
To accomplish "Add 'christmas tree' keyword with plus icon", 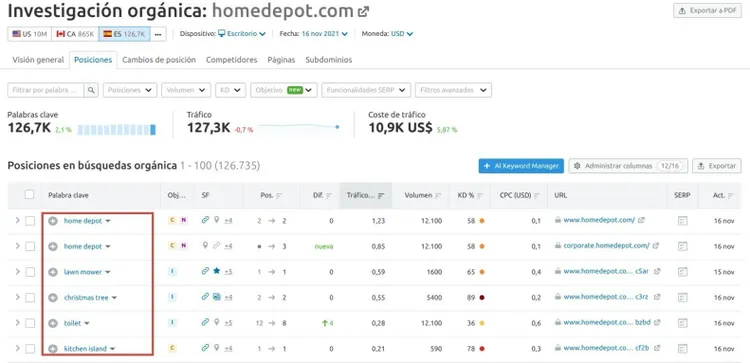I will 53,297.
